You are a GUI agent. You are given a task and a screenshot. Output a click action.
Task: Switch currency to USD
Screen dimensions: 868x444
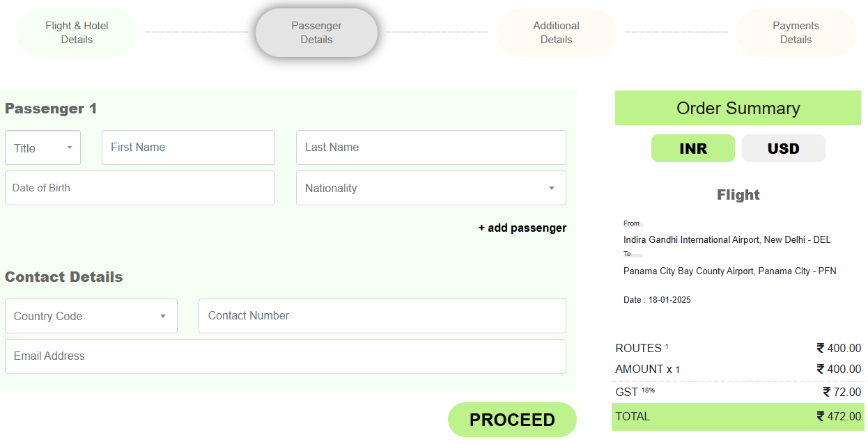pyautogui.click(x=783, y=148)
